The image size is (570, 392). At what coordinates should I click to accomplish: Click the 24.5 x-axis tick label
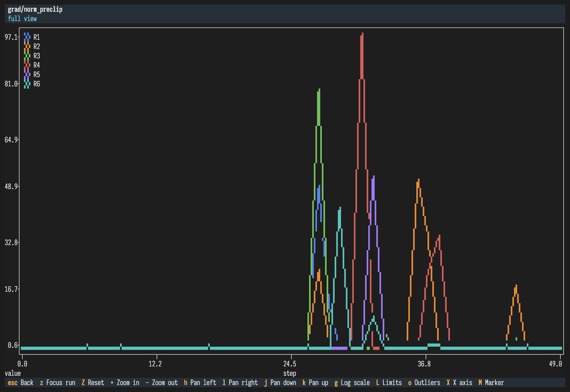click(x=290, y=364)
